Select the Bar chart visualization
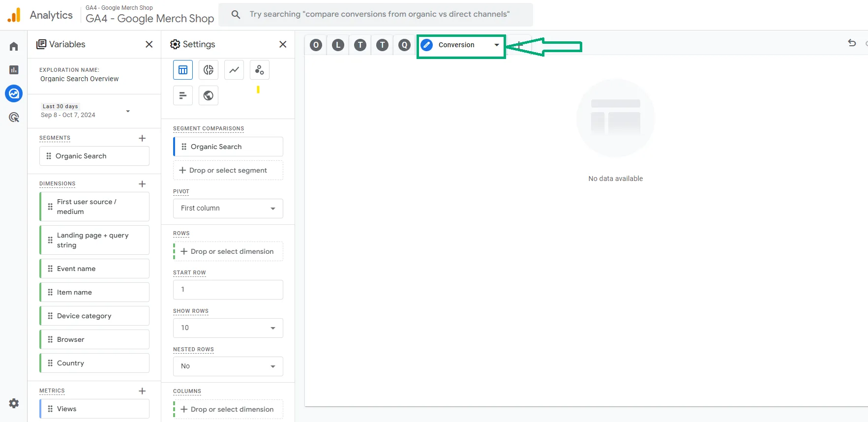 tap(183, 95)
